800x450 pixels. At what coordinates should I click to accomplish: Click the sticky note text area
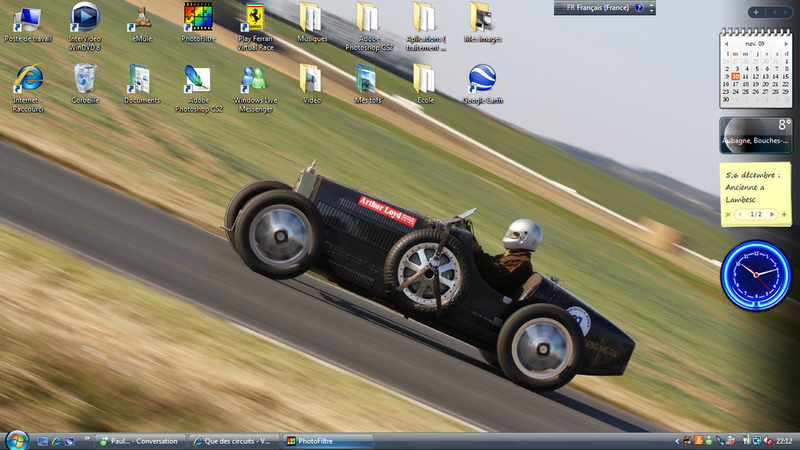tap(755, 187)
